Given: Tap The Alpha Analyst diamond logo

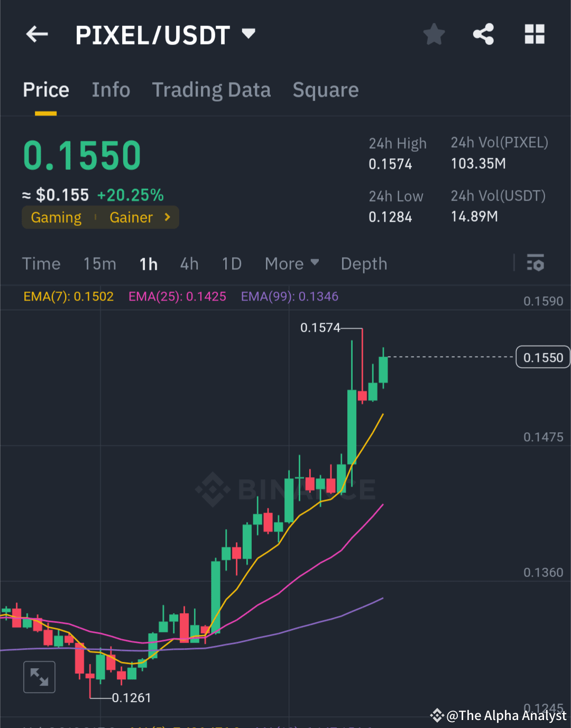Looking at the screenshot, I should point(437,716).
